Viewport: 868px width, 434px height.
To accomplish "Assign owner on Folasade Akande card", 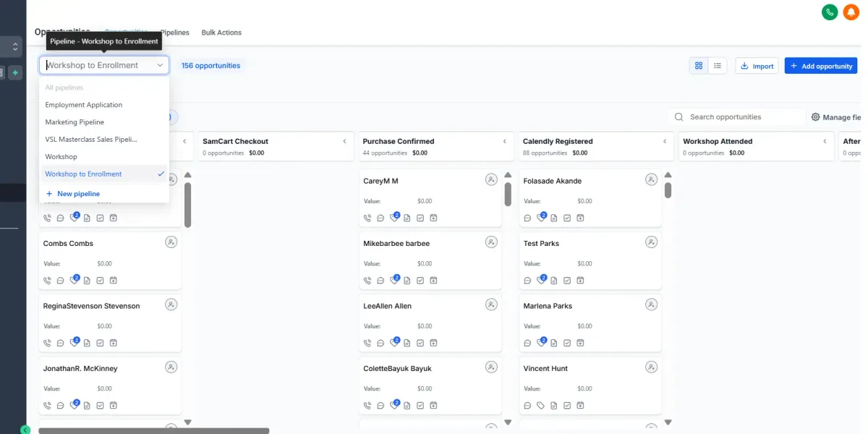I will 652,179.
